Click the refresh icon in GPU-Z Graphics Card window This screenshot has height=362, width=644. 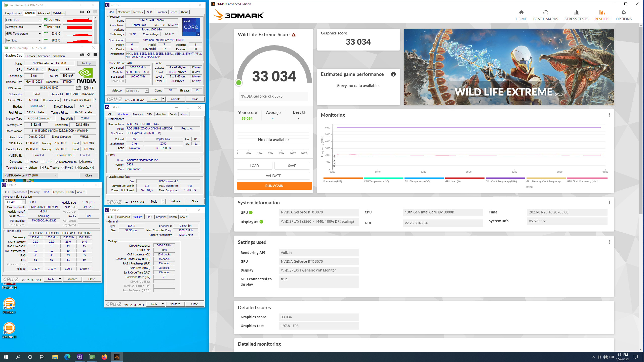click(89, 55)
